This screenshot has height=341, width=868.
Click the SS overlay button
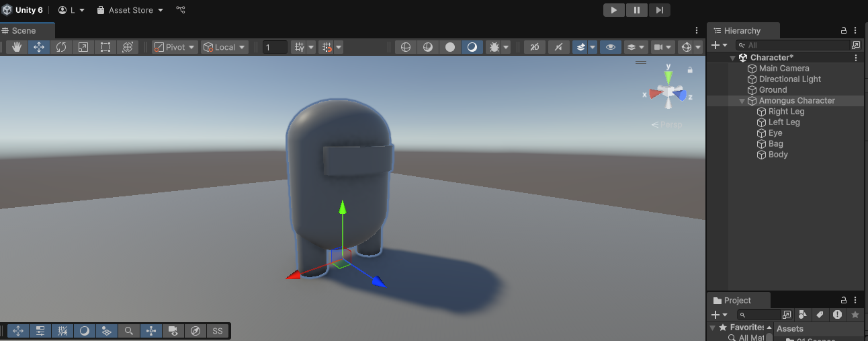click(217, 331)
